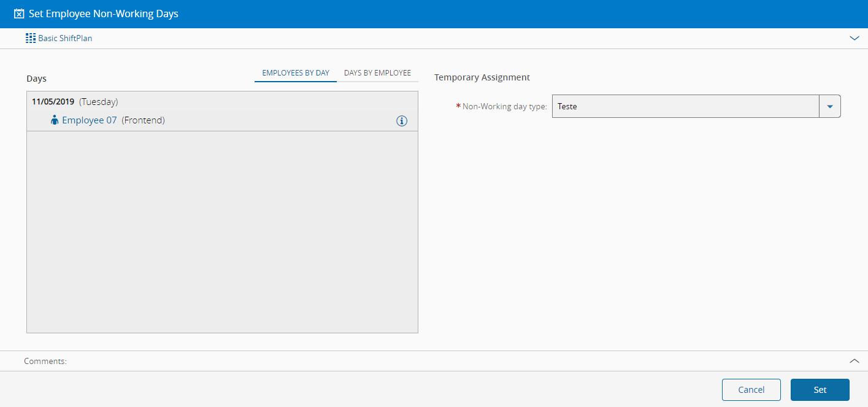Click into the Non-Working day type field
Screen dimensions: 868x407
685,106
